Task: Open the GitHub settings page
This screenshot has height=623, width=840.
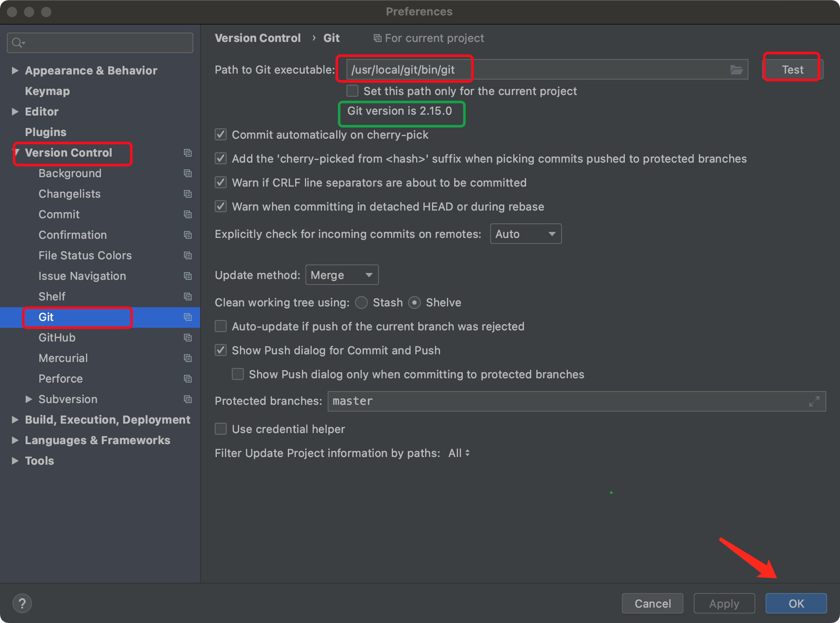Action: 57,338
